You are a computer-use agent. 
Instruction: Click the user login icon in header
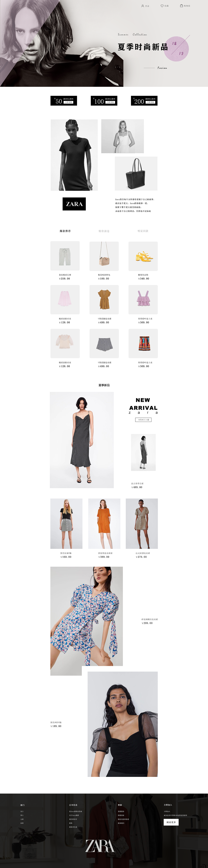click(143, 6)
